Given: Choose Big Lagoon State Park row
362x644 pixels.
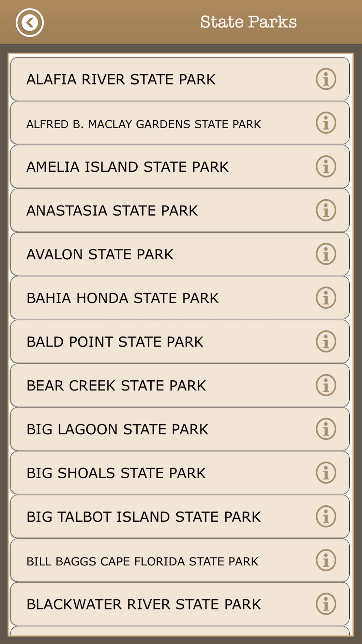Looking at the screenshot, I should click(180, 429).
